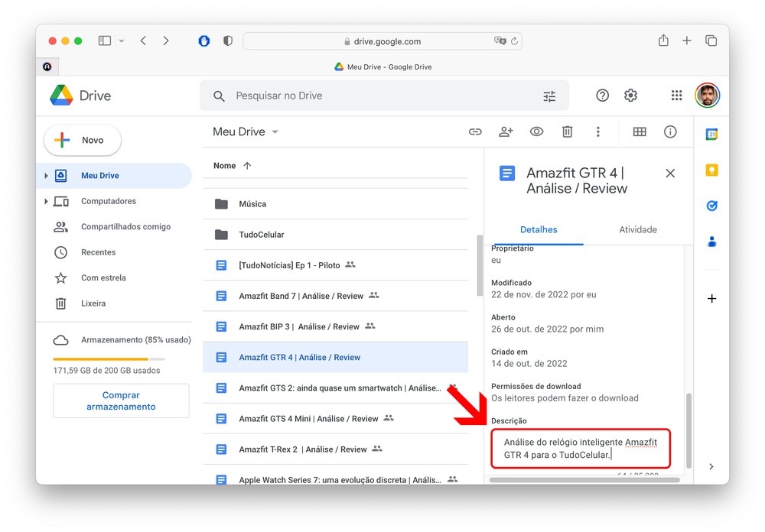The width and height of the screenshot is (765, 532).
Task: Click the blue extension icon in Safari toolbar
Action: [204, 41]
